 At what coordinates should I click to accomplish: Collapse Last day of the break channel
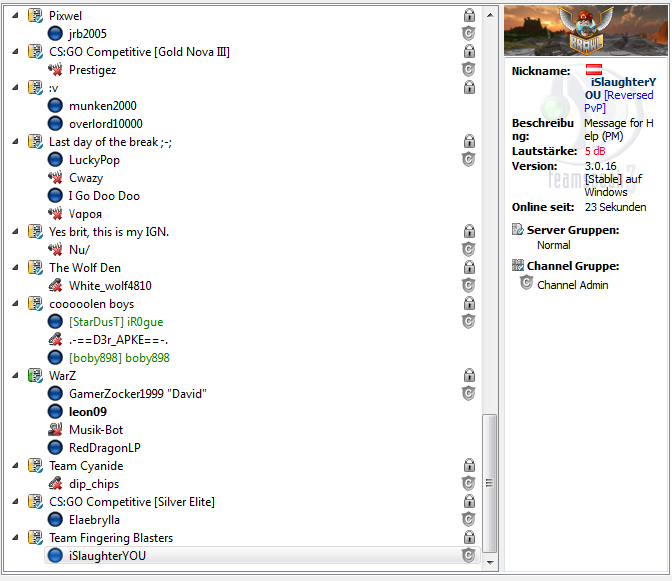[x=15, y=142]
